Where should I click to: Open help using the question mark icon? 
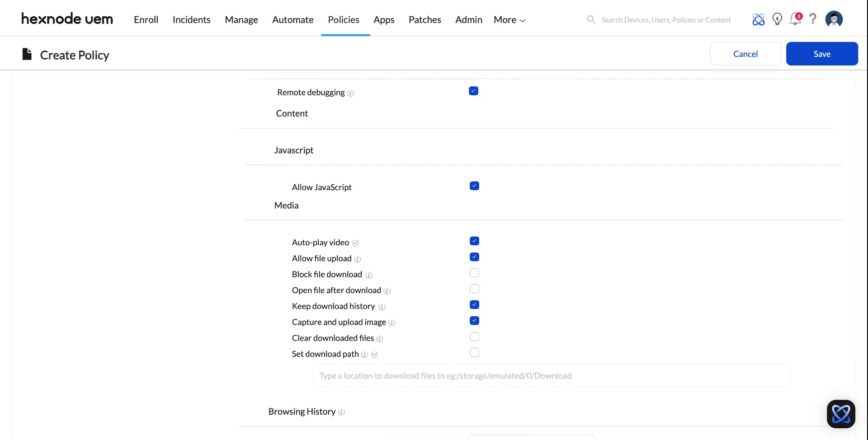813,19
